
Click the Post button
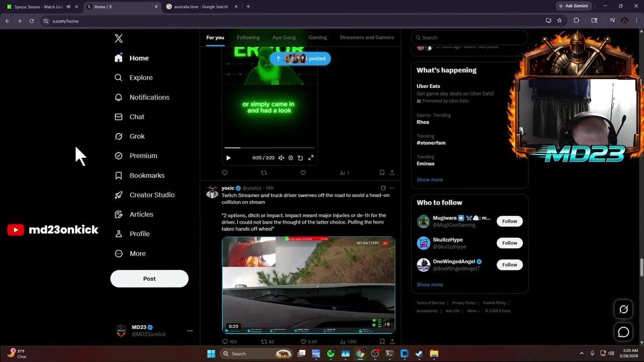(149, 279)
